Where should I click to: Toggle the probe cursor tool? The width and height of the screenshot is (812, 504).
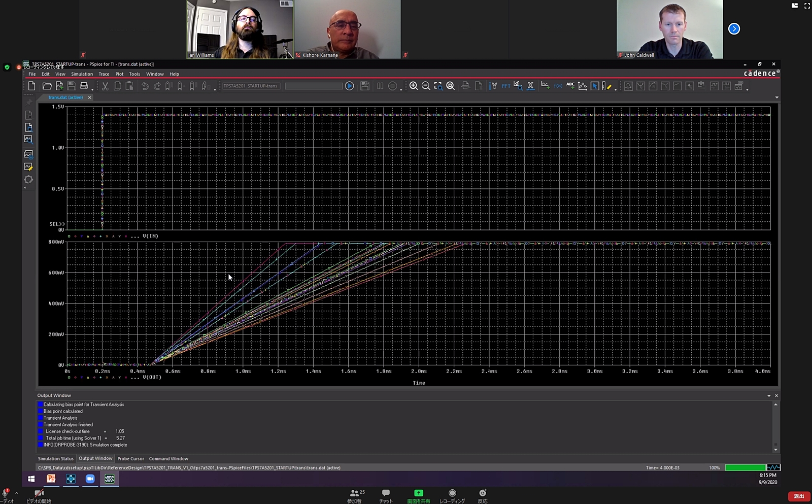(x=595, y=86)
